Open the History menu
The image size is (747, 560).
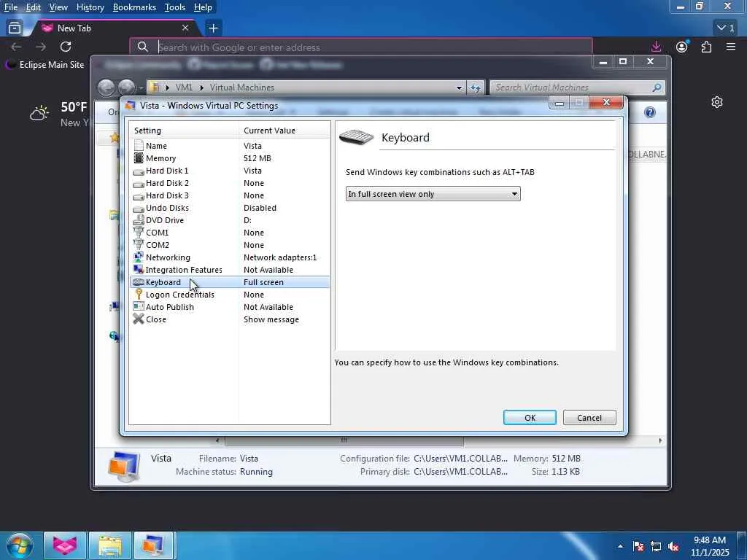90,7
